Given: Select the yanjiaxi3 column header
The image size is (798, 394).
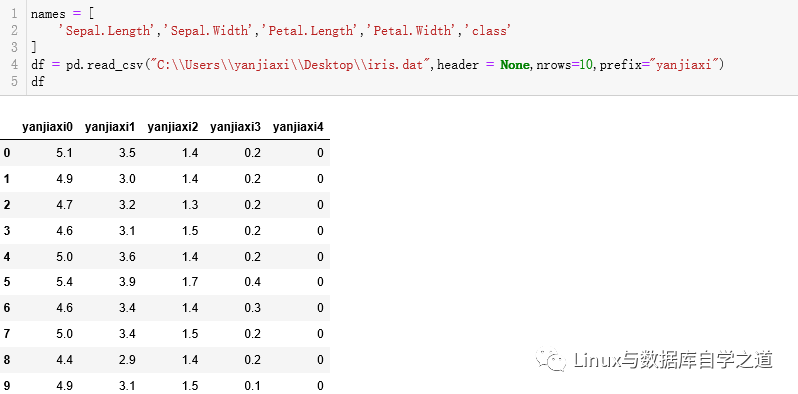Looking at the screenshot, I should coord(235,127).
